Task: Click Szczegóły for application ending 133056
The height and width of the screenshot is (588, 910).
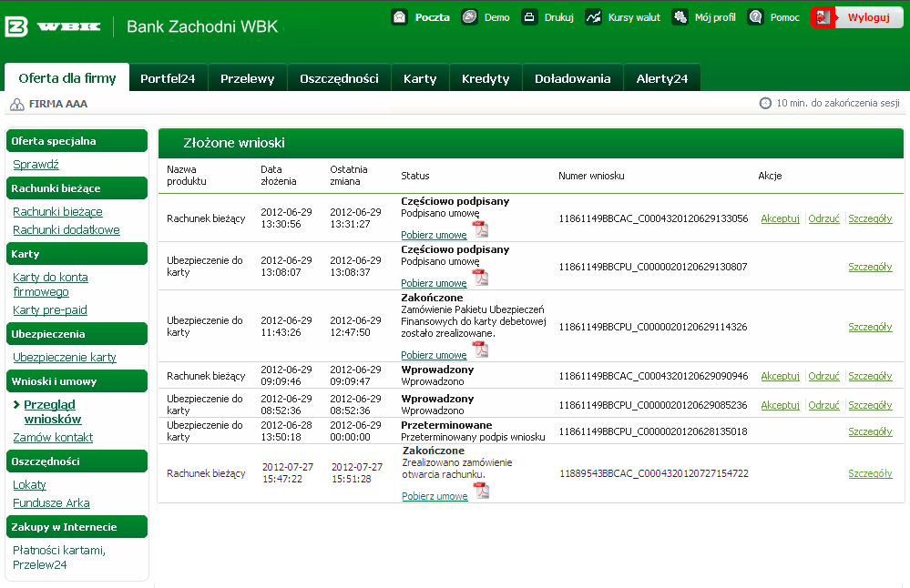Action: click(870, 218)
